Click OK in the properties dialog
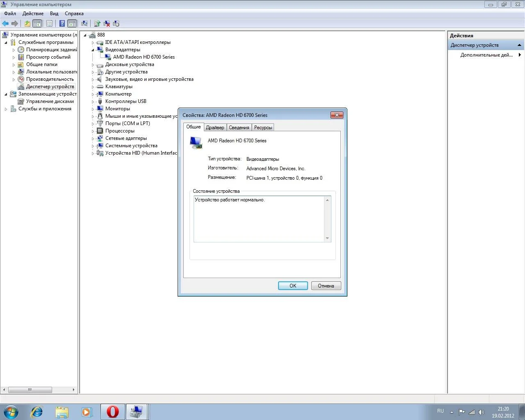The width and height of the screenshot is (525, 420). coord(293,286)
